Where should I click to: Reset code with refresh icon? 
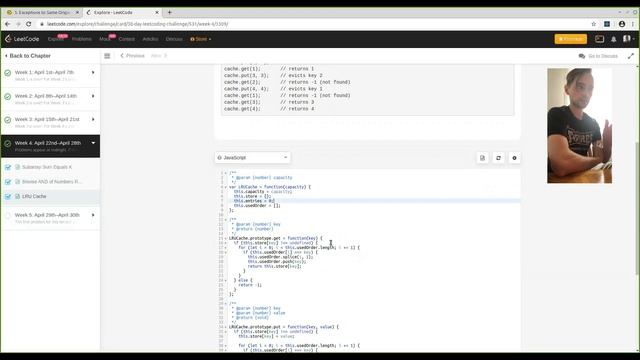(498, 158)
